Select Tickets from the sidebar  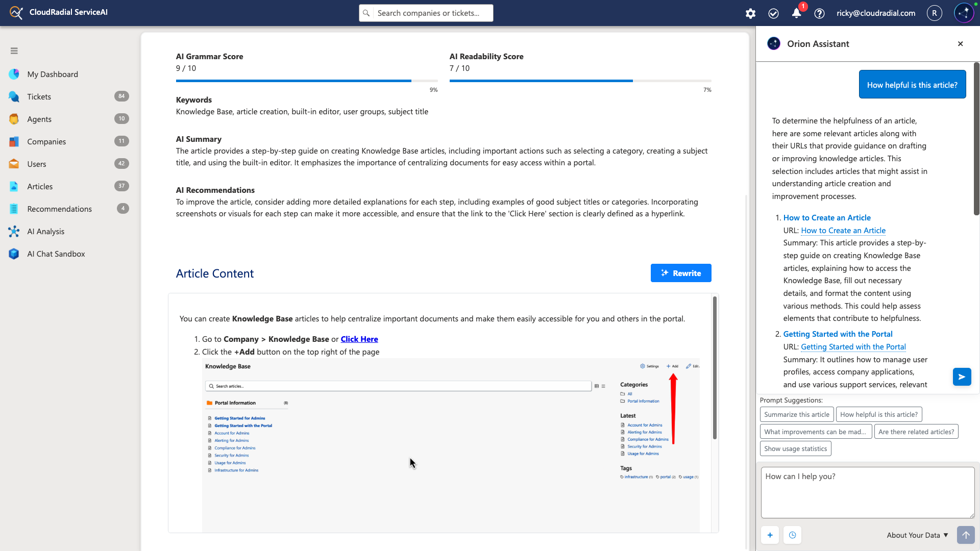pyautogui.click(x=39, y=96)
